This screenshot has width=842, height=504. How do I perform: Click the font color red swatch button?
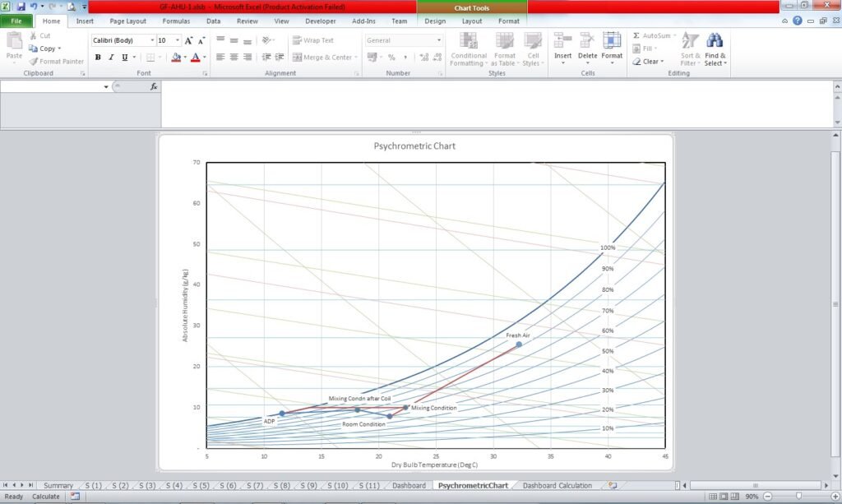coord(195,58)
